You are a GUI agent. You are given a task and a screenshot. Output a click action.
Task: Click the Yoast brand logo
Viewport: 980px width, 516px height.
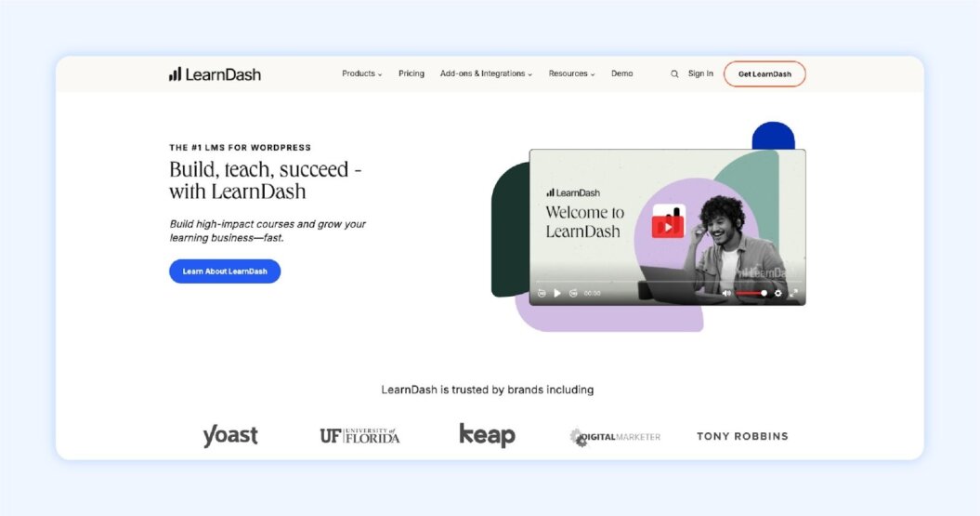[x=230, y=435]
